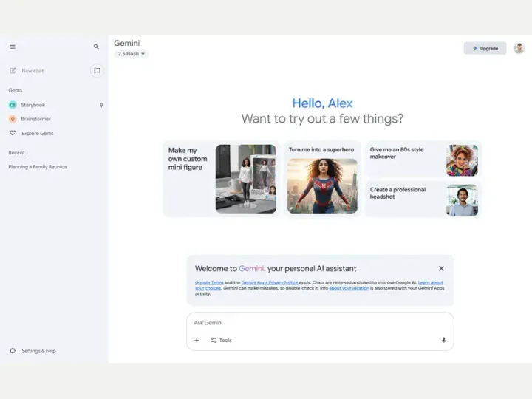Click the professional headshot thumbnail image
The image size is (532, 399).
tap(462, 200)
